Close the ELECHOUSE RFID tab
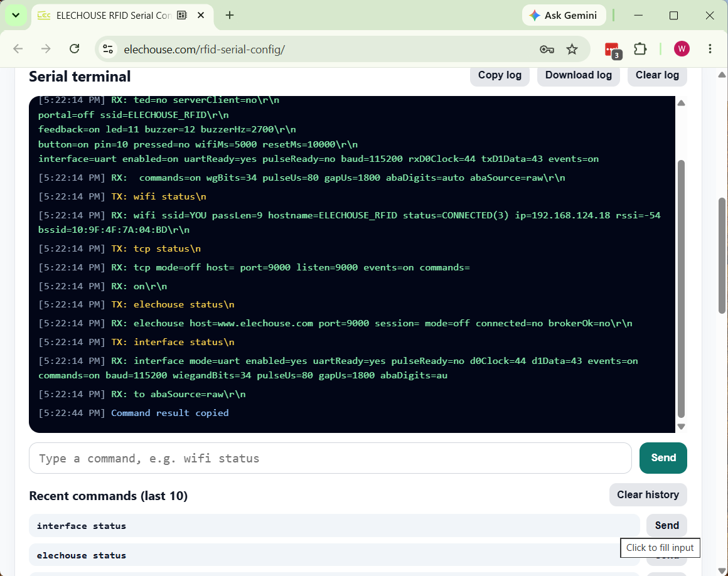The image size is (728, 576). (201, 15)
